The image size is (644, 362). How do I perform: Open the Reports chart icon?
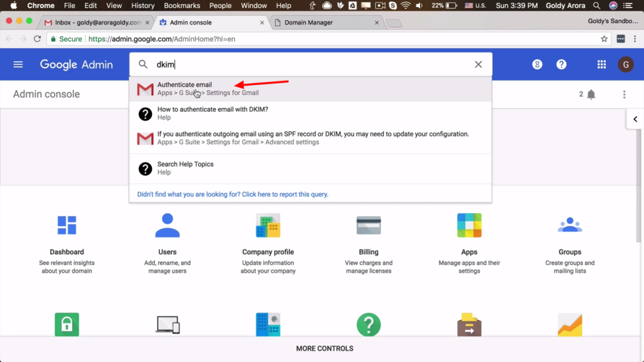570,324
